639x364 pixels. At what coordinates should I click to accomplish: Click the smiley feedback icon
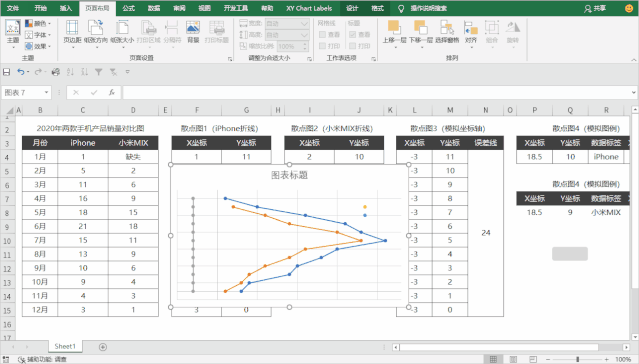[x=629, y=8]
